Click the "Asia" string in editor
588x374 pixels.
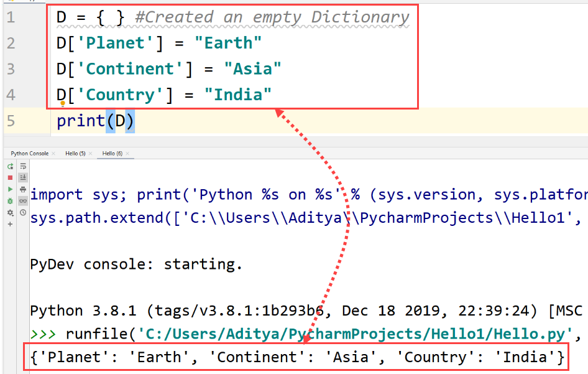coord(252,69)
